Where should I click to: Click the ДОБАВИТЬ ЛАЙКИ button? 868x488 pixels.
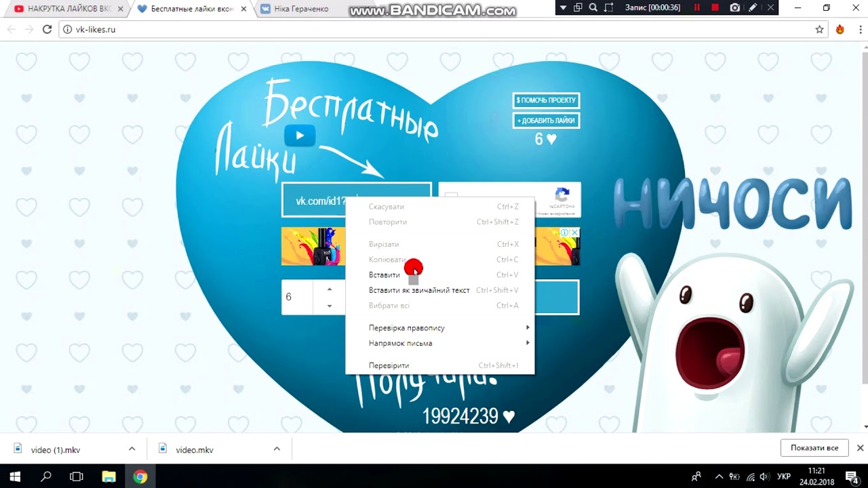tap(546, 121)
